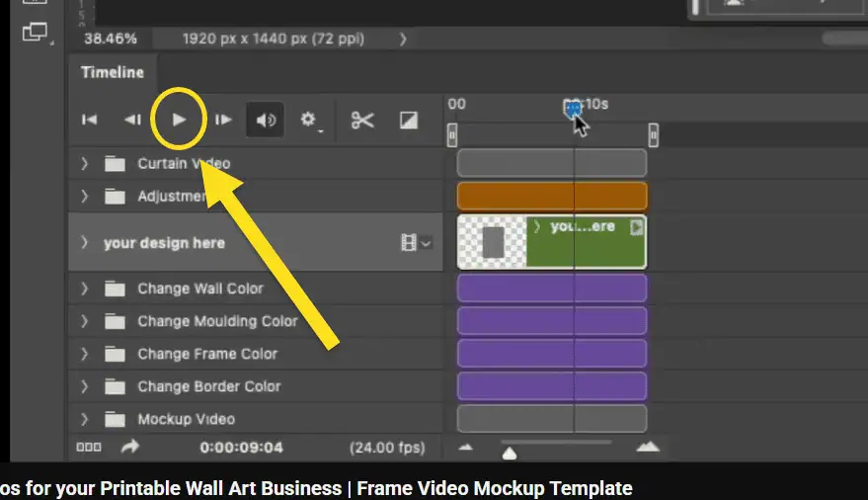
Task: Open timeline playback settings gear
Action: [x=310, y=120]
